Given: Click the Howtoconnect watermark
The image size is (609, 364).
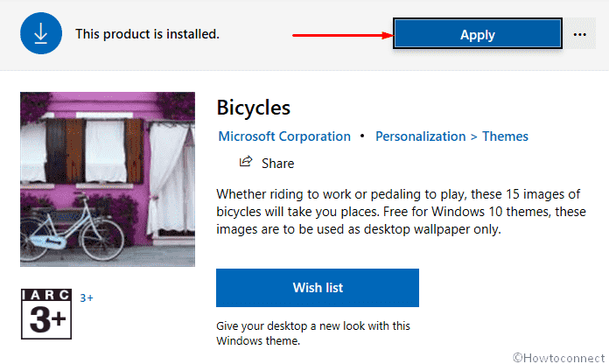Looking at the screenshot, I should coord(559,356).
